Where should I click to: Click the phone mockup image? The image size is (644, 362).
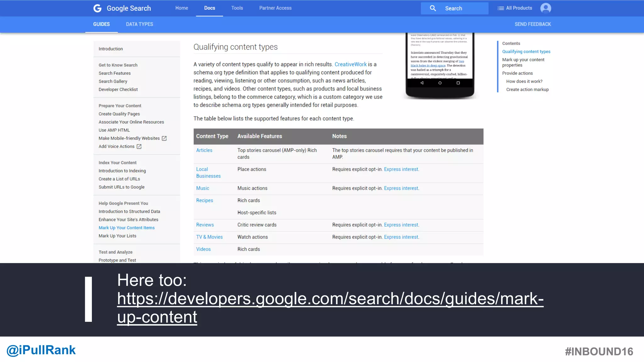point(440,65)
